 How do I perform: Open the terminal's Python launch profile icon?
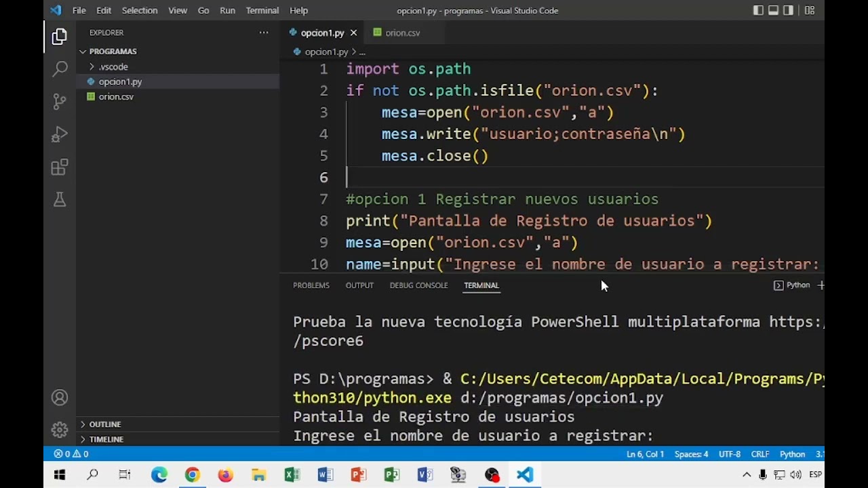point(778,285)
